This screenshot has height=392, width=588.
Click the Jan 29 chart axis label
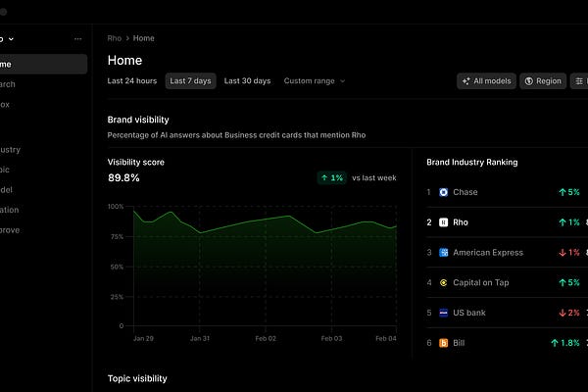(x=143, y=338)
